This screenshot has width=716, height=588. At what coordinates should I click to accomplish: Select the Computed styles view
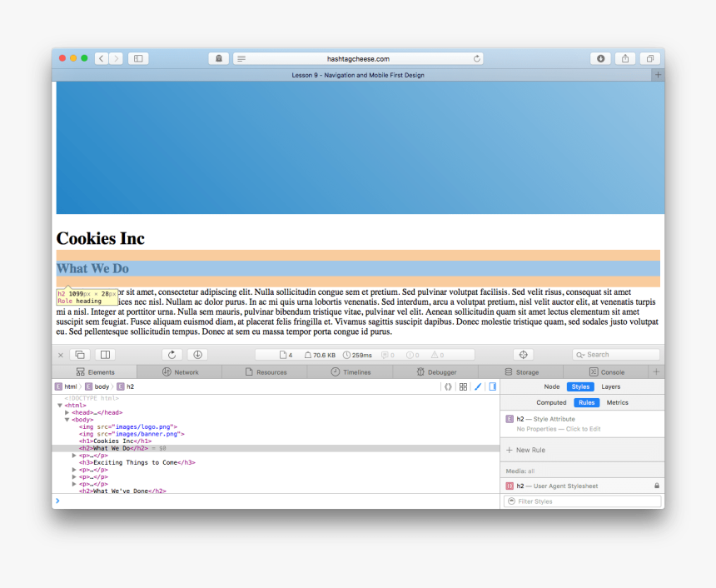(x=551, y=402)
